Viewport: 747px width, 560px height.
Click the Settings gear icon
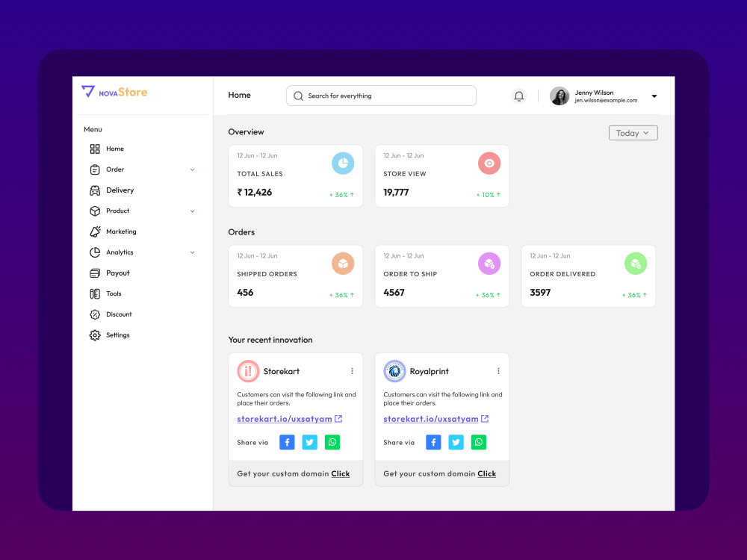point(95,335)
